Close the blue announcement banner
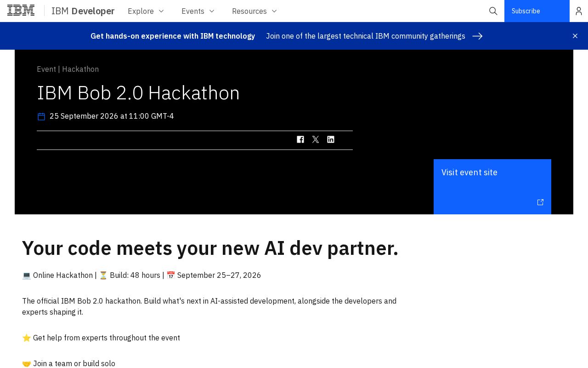 click(575, 36)
